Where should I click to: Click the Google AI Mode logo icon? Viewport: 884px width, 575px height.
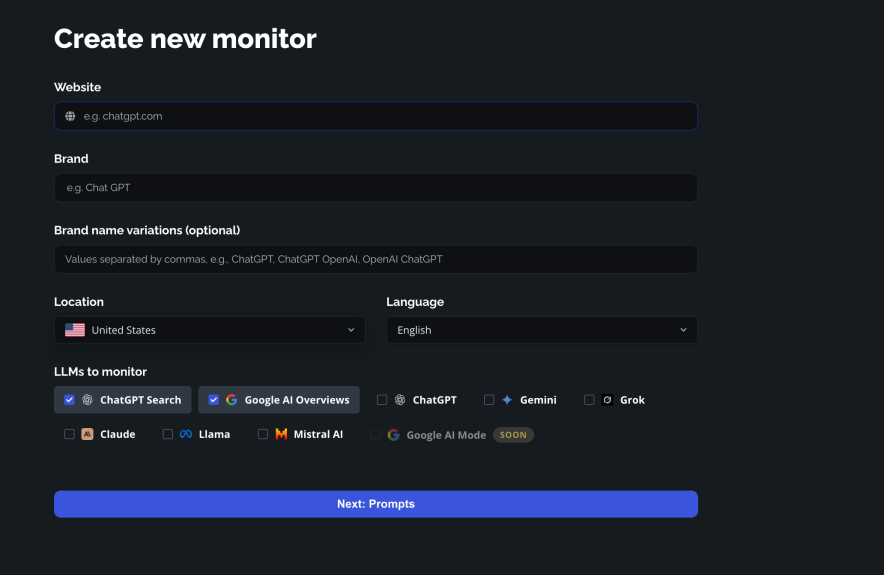[394, 435]
